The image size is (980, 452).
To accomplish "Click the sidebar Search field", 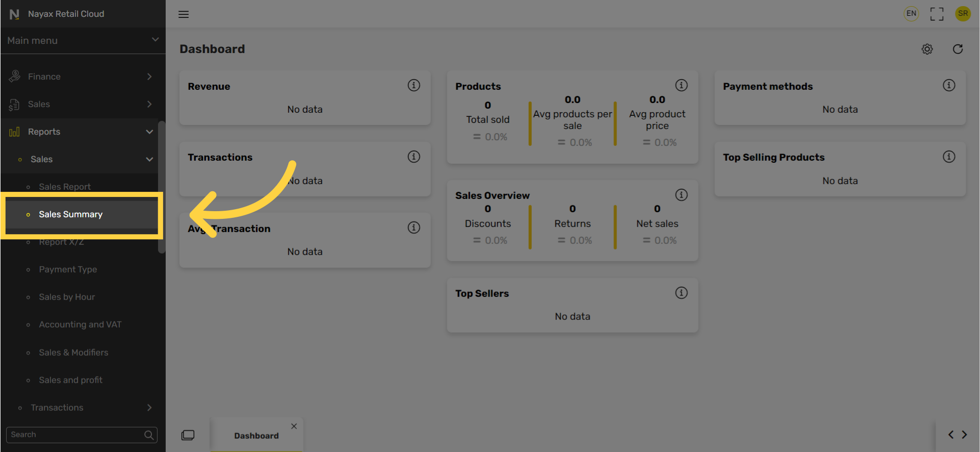I will 82,435.
